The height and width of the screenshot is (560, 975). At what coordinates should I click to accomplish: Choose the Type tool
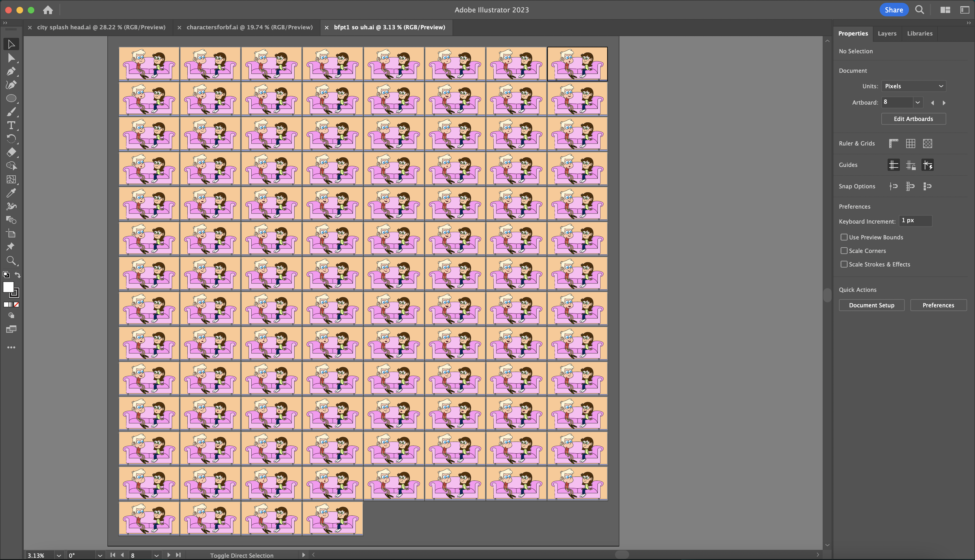pos(11,125)
